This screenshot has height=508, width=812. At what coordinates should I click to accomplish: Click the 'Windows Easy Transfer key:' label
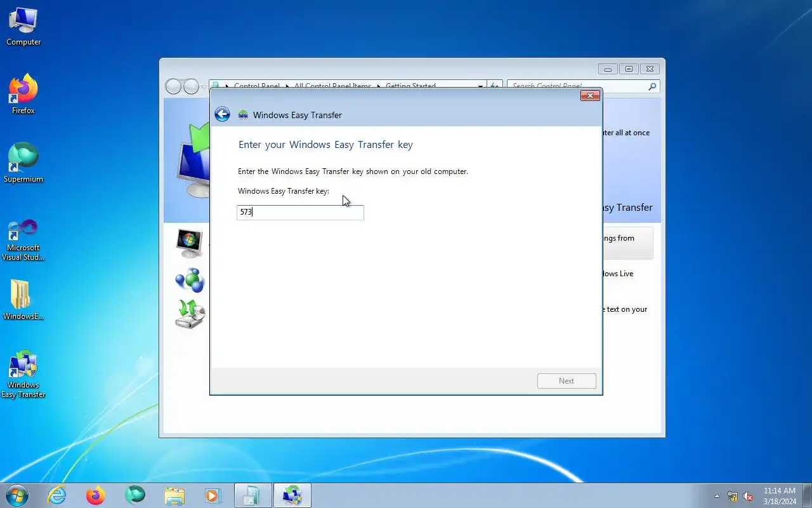click(284, 191)
